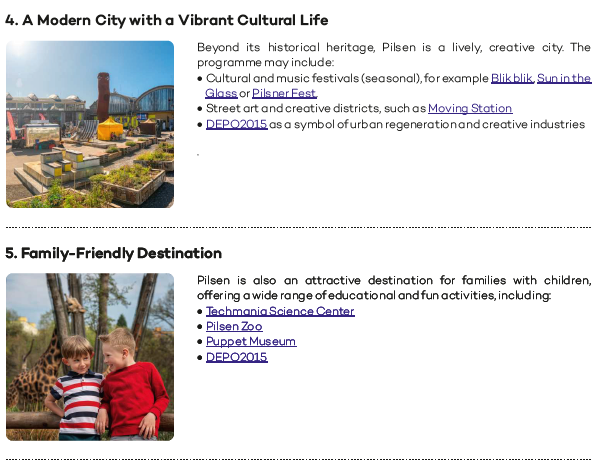Open the Puppet Museum link

251,341
